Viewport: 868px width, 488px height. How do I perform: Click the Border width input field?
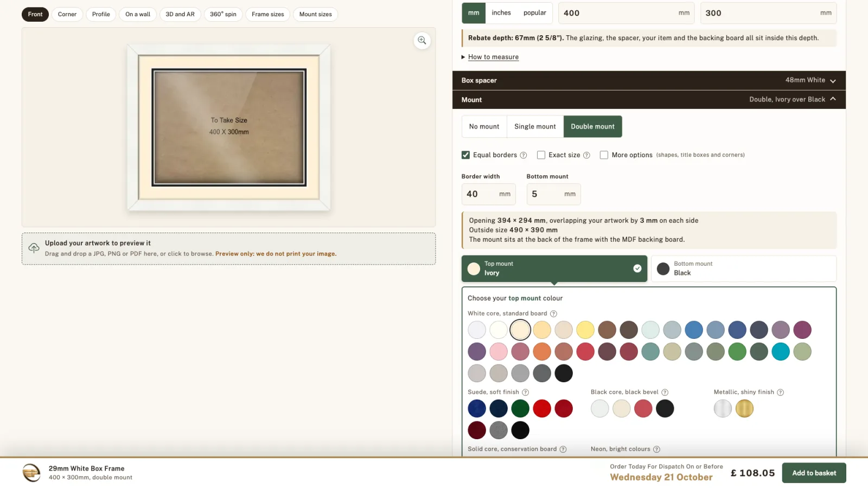point(488,194)
